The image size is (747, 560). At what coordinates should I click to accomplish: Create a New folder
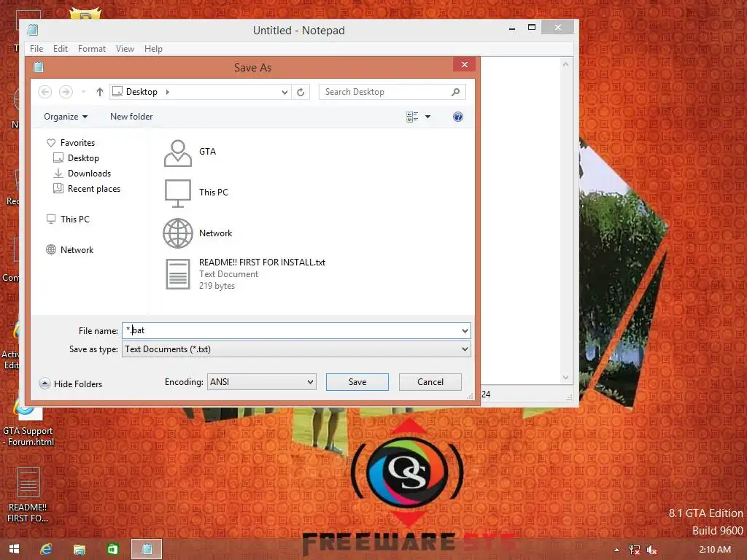(131, 117)
